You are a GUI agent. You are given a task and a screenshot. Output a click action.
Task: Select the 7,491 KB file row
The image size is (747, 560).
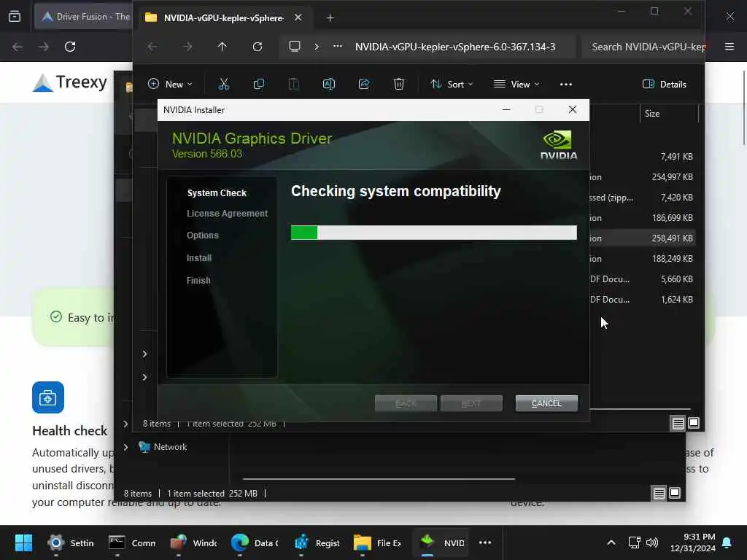coord(642,156)
